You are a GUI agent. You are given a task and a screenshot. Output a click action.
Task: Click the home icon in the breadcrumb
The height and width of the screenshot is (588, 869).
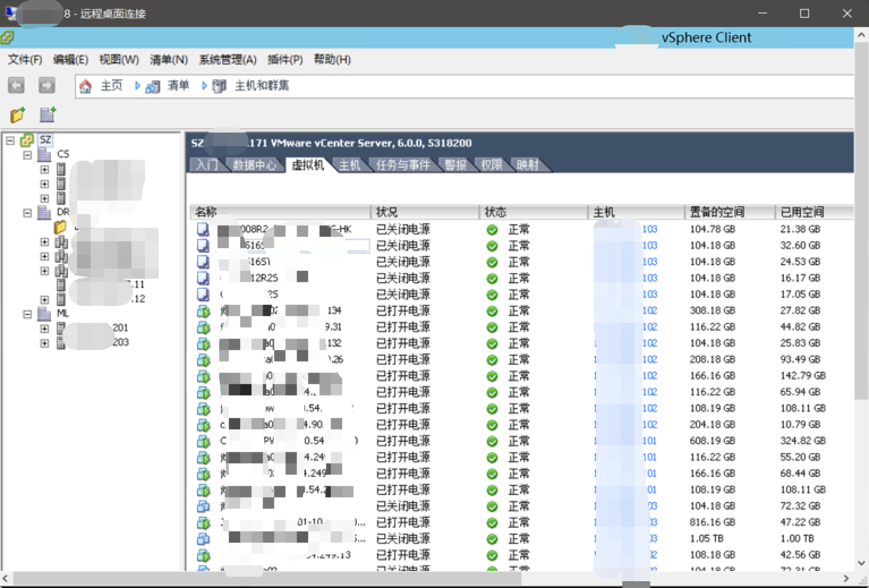coord(86,86)
